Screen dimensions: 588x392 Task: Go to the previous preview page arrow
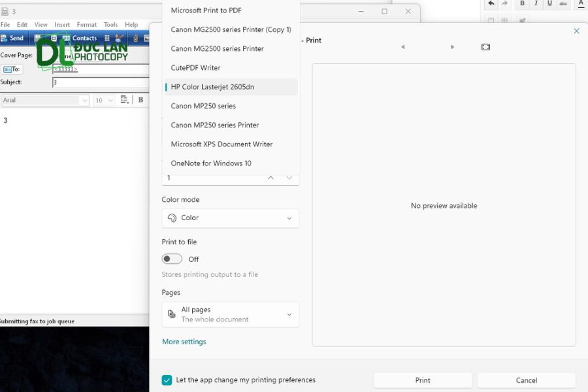click(402, 47)
